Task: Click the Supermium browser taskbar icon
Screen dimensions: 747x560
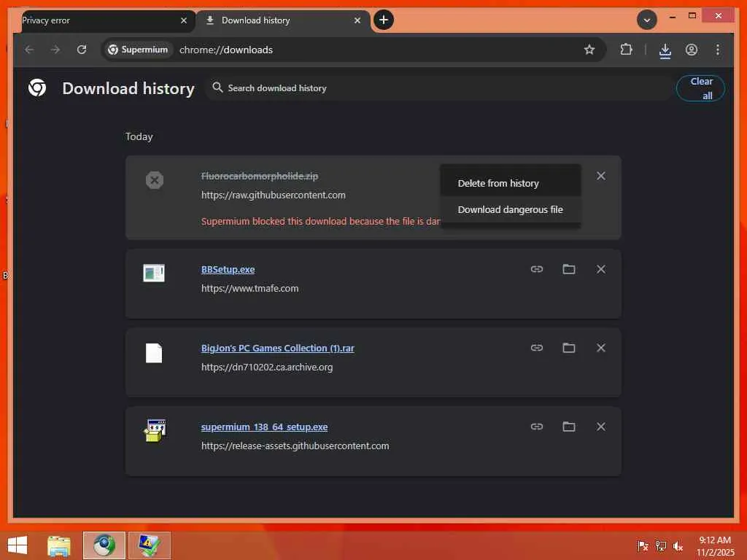Action: (104, 545)
